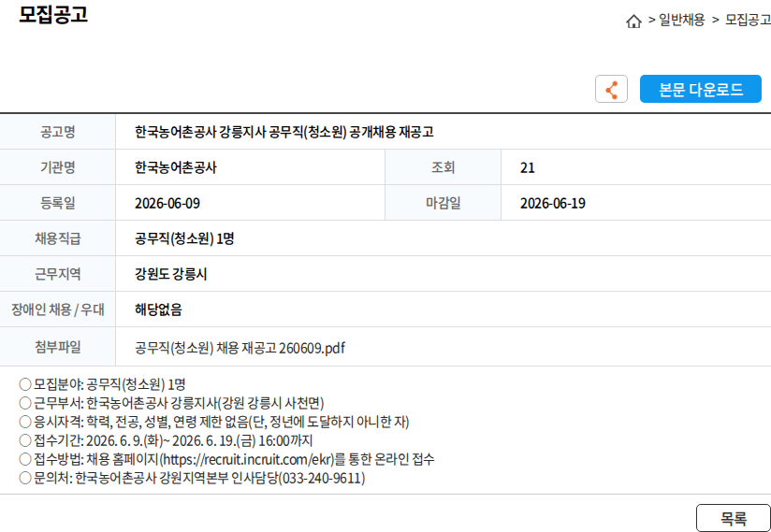Click the home icon in breadcrumb
This screenshot has height=532, width=771.
pos(633,22)
